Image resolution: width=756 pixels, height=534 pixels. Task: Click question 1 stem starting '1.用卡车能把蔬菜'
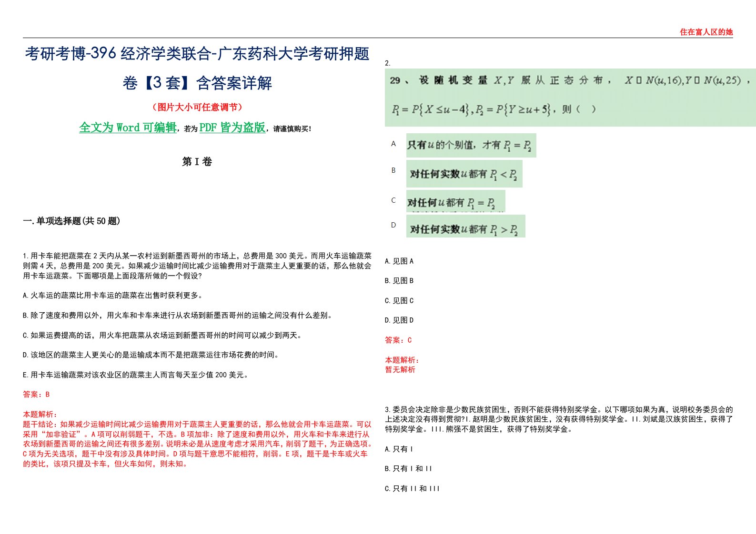[x=197, y=266]
